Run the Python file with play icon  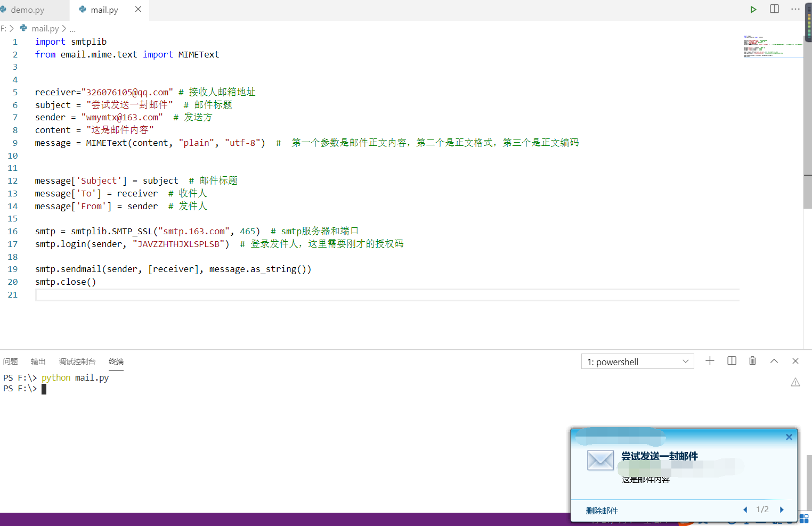pos(753,10)
